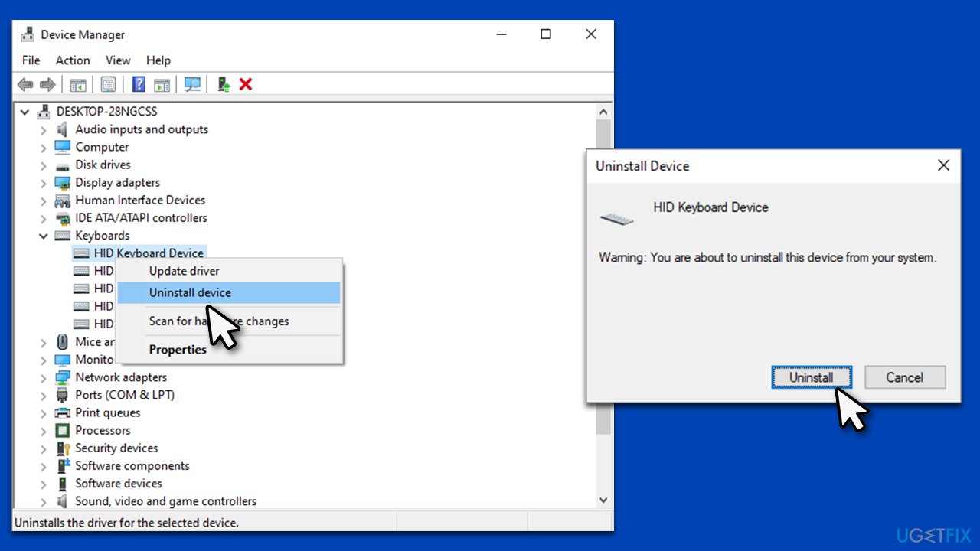Screen dimensions: 980x551
Task: Click the vertical scrollbar's down arrow
Action: (603, 500)
